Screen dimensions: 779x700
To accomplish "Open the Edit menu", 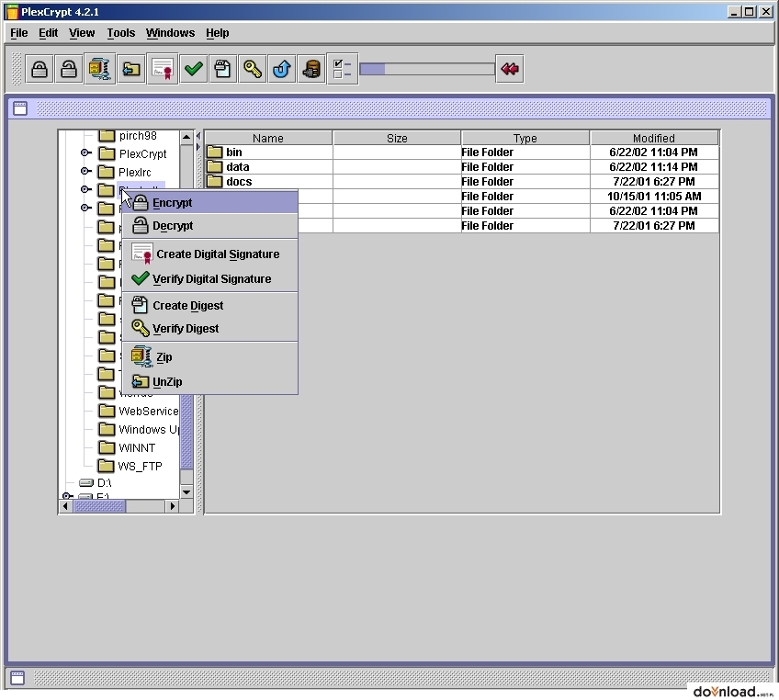I will point(48,33).
